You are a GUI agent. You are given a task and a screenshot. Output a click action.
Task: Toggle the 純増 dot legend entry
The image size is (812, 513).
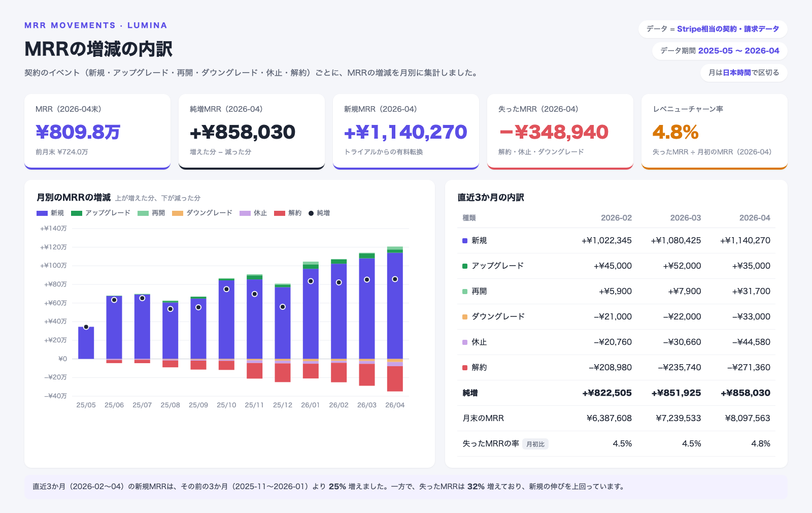(x=319, y=213)
